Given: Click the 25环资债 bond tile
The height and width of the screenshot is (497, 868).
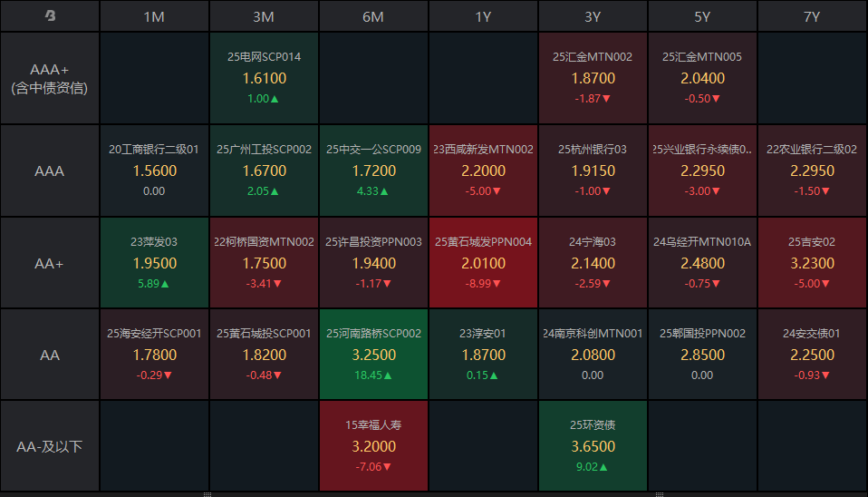Looking at the screenshot, I should [593, 446].
